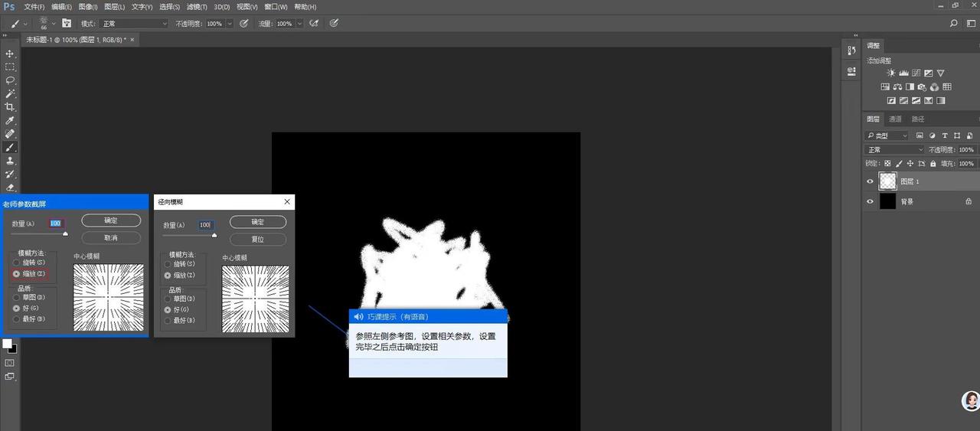Image resolution: width=980 pixels, height=431 pixels.
Task: Click the blur center preview in 径向模糊 dialog
Action: [x=256, y=299]
